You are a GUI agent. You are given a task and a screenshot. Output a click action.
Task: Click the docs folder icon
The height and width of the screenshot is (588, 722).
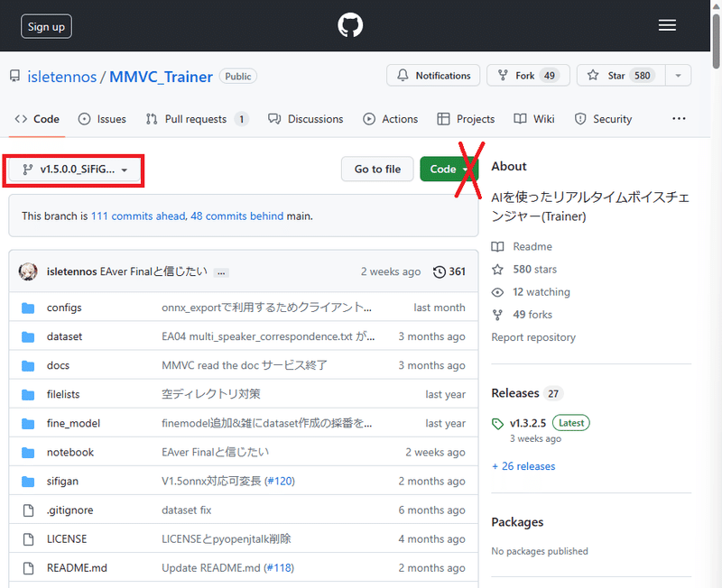pyautogui.click(x=28, y=366)
